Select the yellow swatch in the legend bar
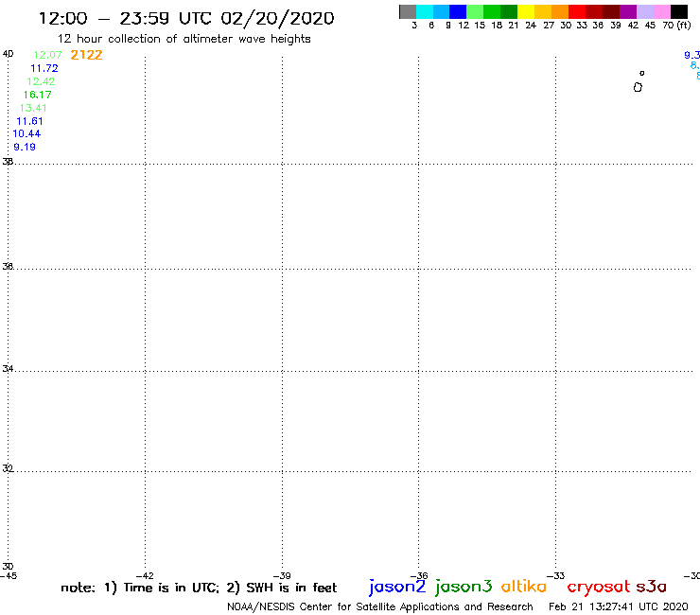 click(x=526, y=11)
